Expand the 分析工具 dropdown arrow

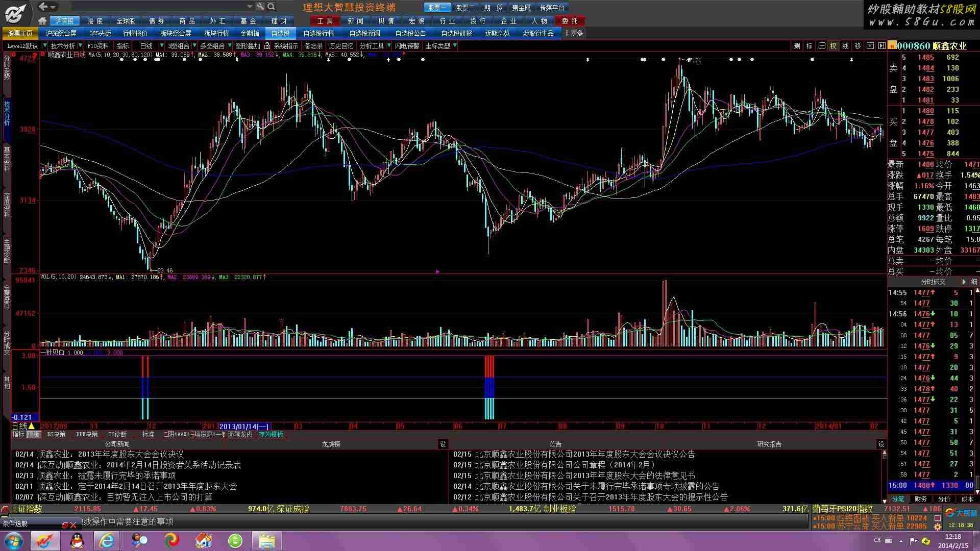pos(389,46)
